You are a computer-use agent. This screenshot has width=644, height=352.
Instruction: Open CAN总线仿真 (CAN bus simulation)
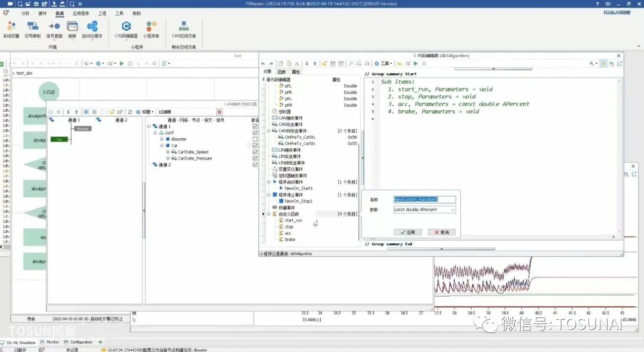click(x=184, y=30)
